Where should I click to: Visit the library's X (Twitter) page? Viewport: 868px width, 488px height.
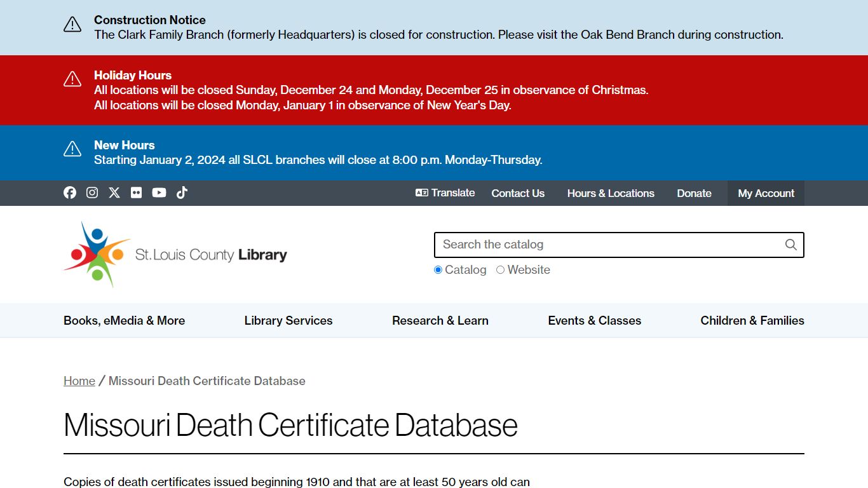(x=114, y=193)
